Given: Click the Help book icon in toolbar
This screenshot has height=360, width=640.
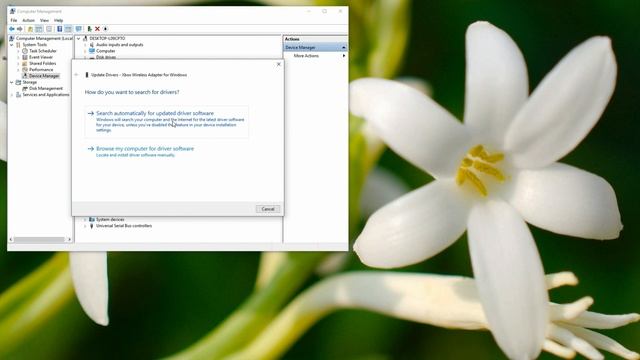Looking at the screenshot, I should [60, 29].
